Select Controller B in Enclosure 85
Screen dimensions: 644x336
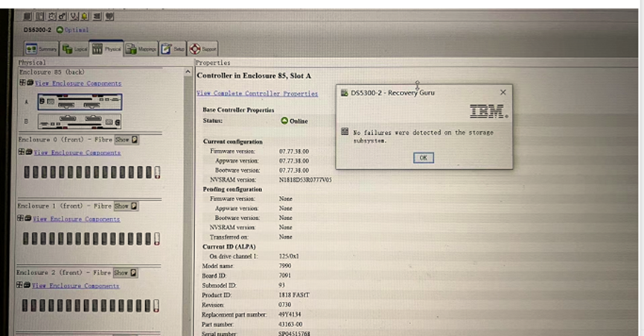(78, 121)
